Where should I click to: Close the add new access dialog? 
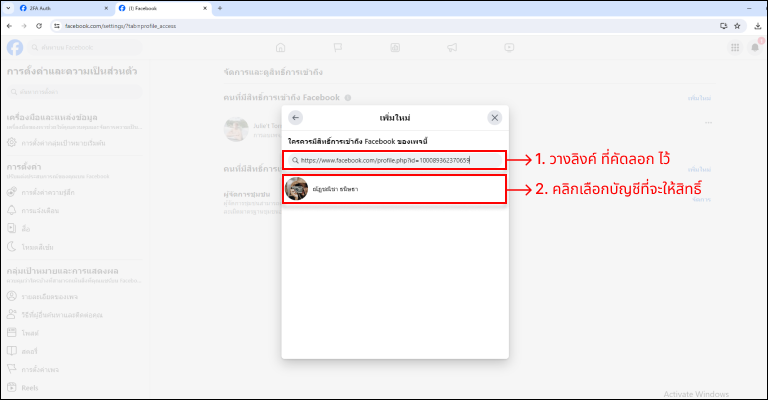[x=495, y=118]
